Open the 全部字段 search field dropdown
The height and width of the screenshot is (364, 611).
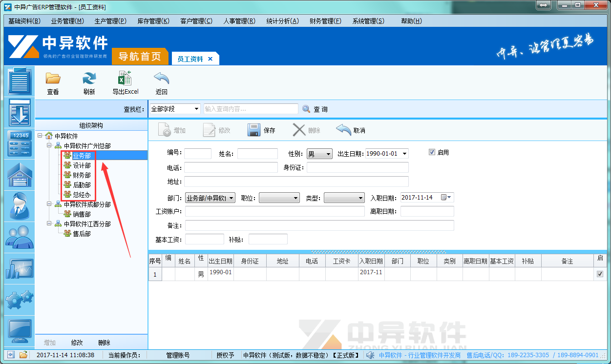[x=196, y=109]
